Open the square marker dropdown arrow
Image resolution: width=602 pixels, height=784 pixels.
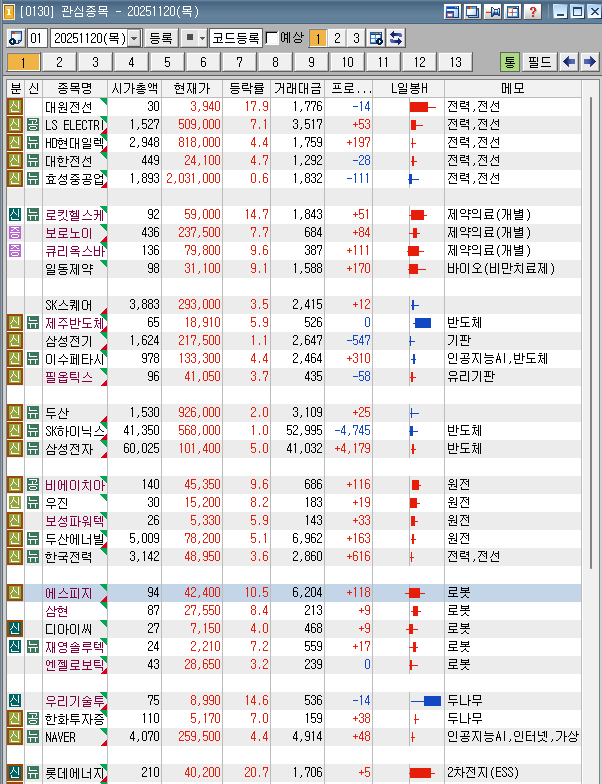click(x=202, y=38)
